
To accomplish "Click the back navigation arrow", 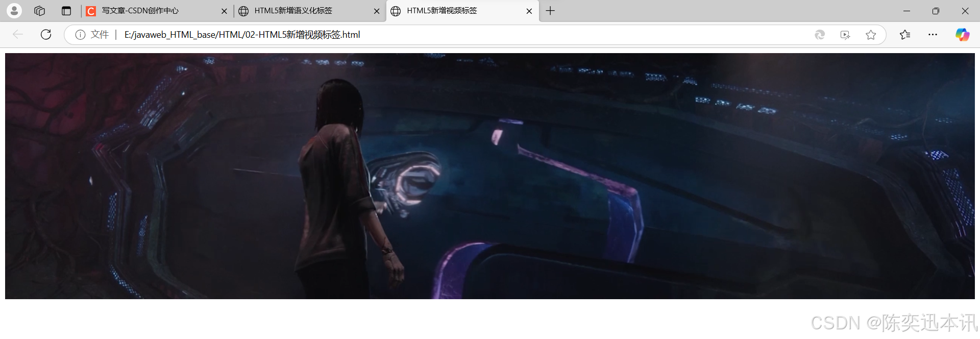I will 18,34.
